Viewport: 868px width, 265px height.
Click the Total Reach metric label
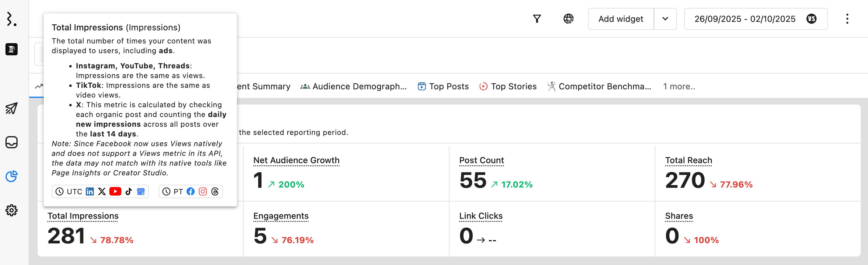click(x=689, y=160)
